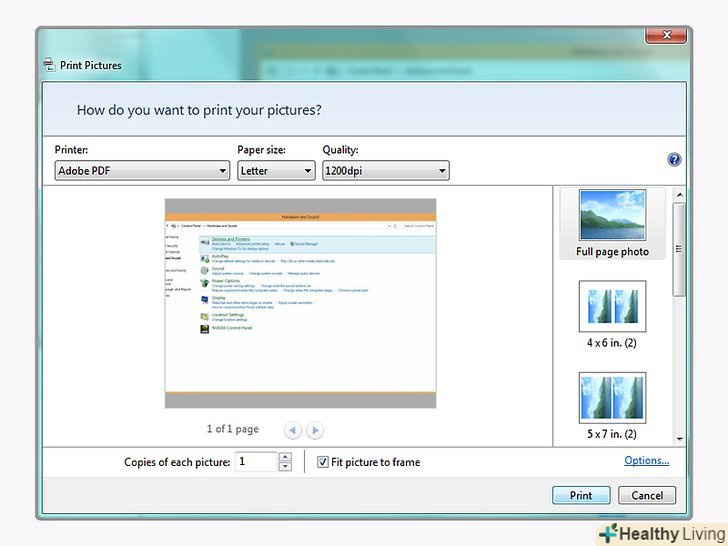This screenshot has width=728, height=546.
Task: Toggle Fit picture to frame checkbox
Action: click(323, 462)
